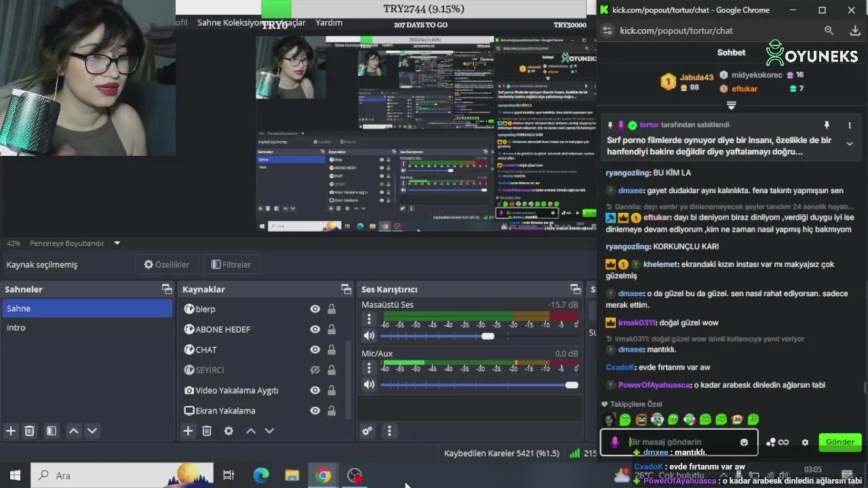
Task: Toggle the lock on CHAT source
Action: [332, 350]
